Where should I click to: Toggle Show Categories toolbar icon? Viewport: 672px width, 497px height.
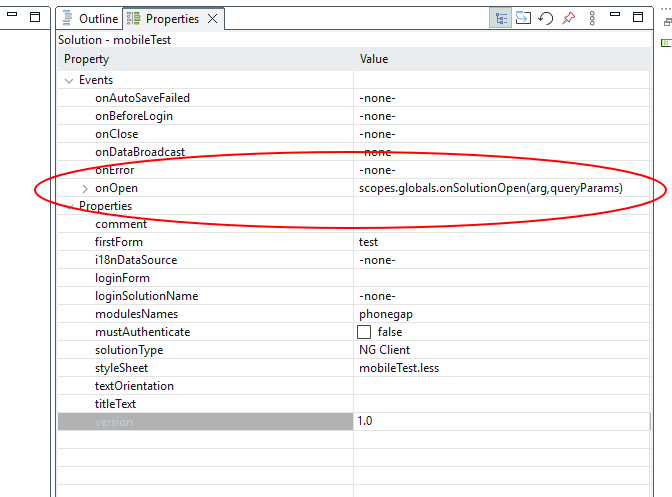[x=501, y=18]
